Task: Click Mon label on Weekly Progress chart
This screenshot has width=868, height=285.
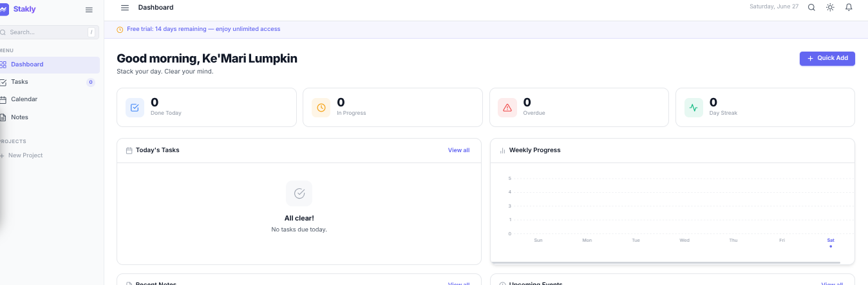Action: 587,240
